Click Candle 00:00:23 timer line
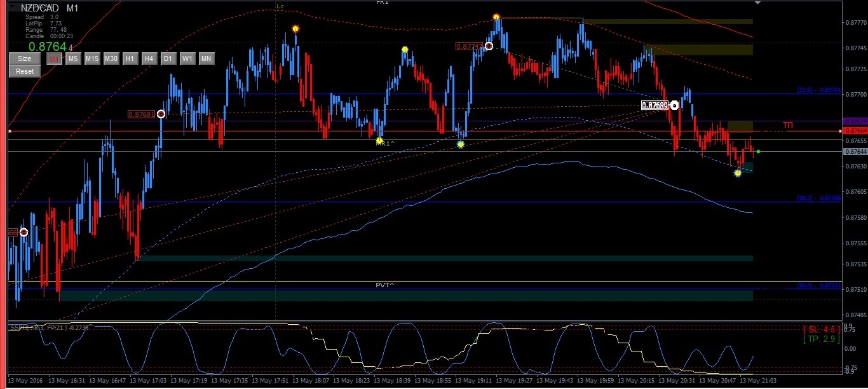Screen dimensions: 868x389 click(50, 36)
